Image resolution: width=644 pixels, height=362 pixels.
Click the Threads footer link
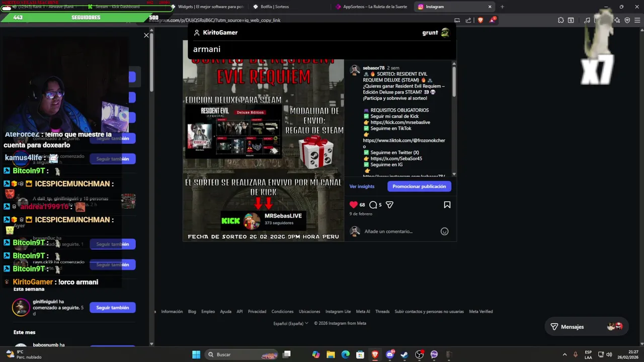coord(382,311)
